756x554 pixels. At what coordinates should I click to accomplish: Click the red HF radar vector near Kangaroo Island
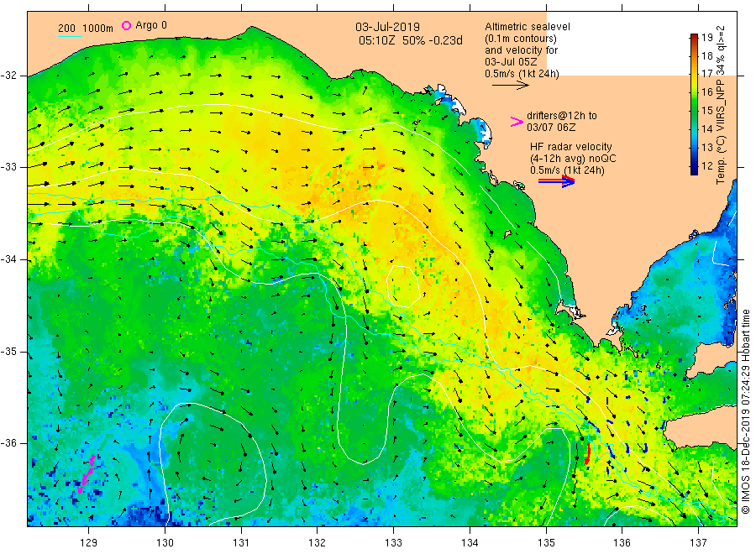(x=588, y=454)
